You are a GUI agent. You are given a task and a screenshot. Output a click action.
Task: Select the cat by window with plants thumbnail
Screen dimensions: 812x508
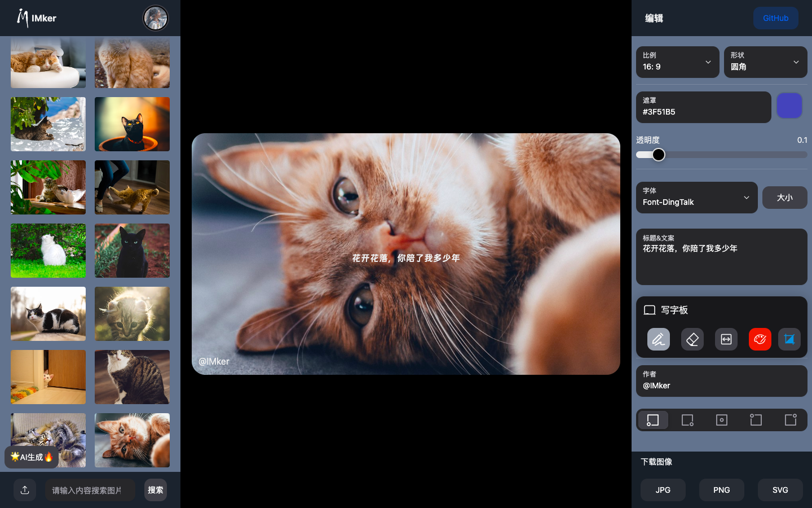tap(48, 187)
